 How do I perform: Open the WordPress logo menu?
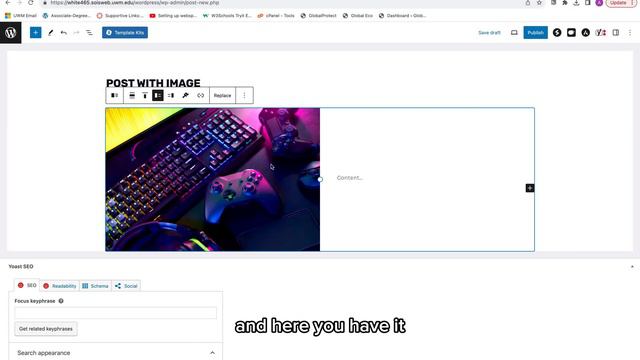coord(11,33)
